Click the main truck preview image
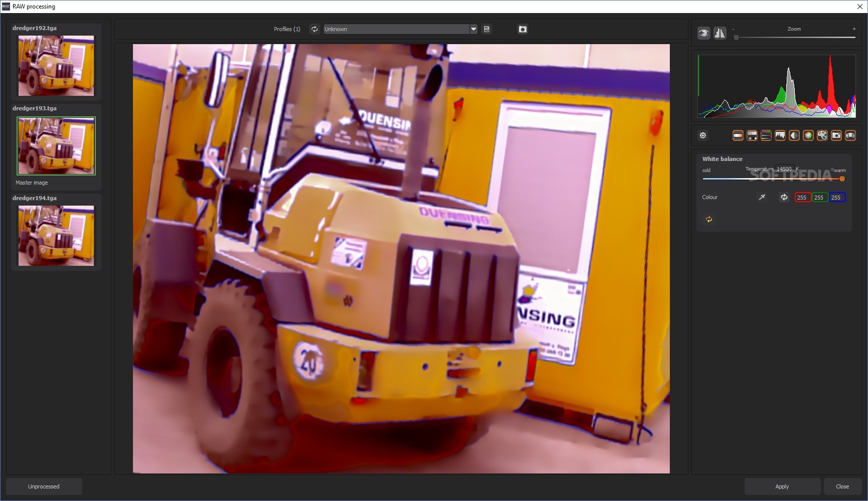Image resolution: width=868 pixels, height=501 pixels. pos(401,259)
